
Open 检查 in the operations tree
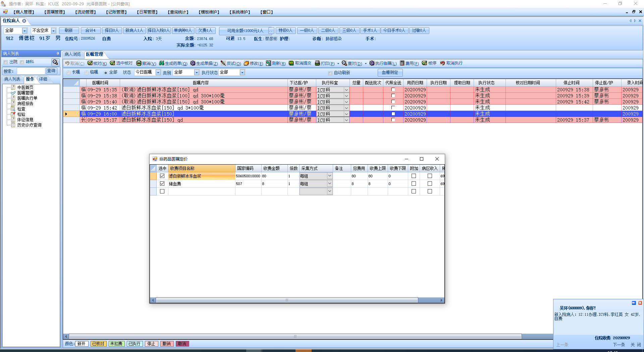click(x=21, y=109)
